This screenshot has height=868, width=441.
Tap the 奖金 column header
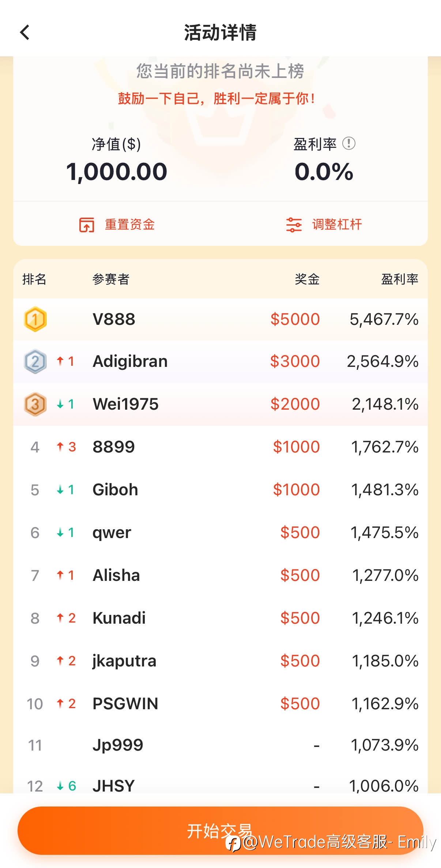pyautogui.click(x=307, y=279)
